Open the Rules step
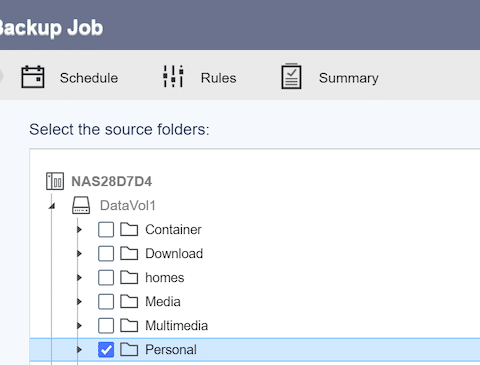Viewport: 480px width, 365px height. coord(218,78)
